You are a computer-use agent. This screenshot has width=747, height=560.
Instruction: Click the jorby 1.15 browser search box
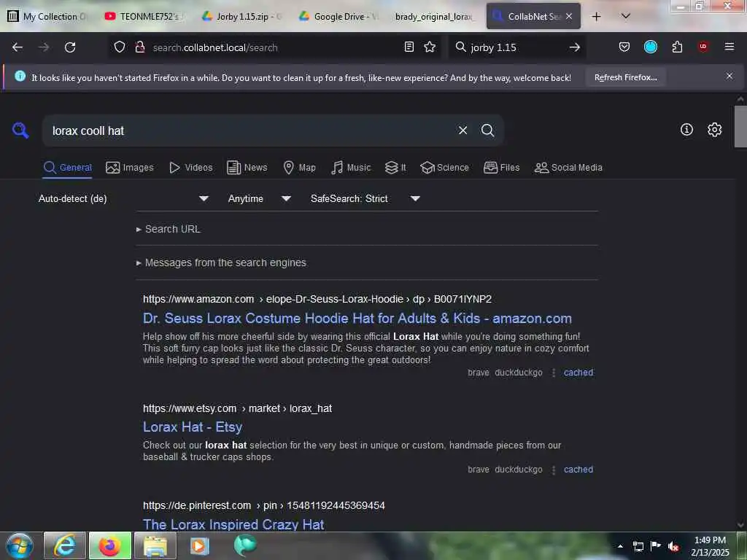point(517,47)
